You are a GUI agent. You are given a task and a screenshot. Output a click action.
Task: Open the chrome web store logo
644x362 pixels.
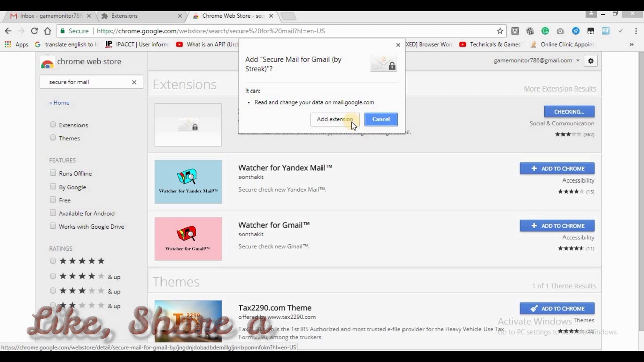81,62
